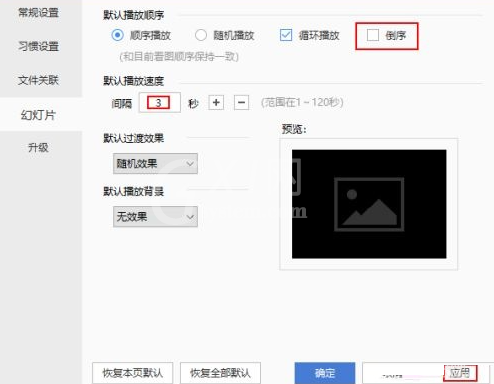Decrease interval with the minus button

coord(241,102)
